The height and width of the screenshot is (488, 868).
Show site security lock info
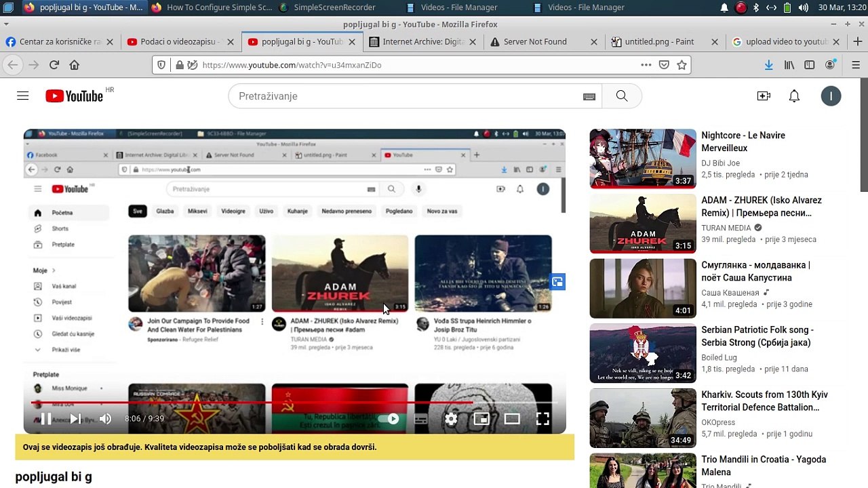[180, 65]
